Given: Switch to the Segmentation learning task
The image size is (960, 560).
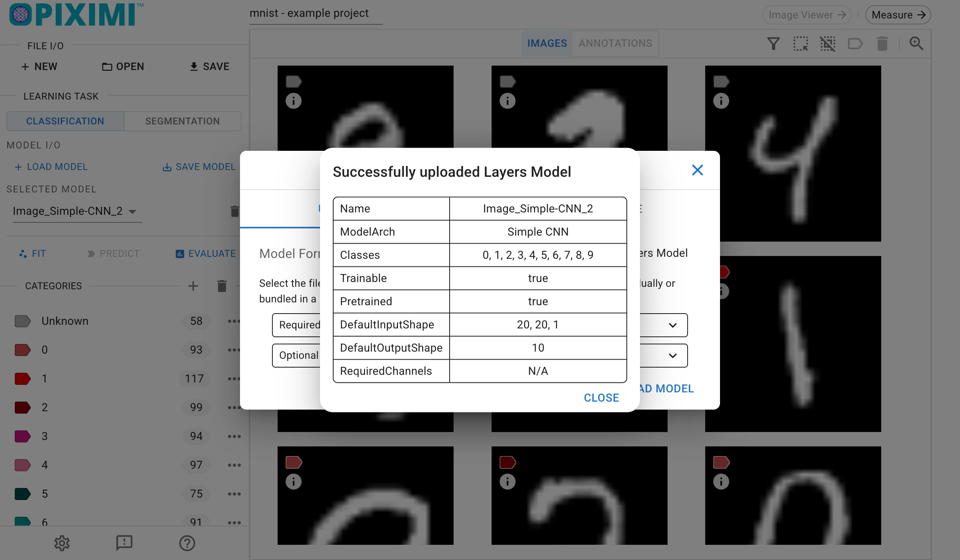Looking at the screenshot, I should pos(182,121).
